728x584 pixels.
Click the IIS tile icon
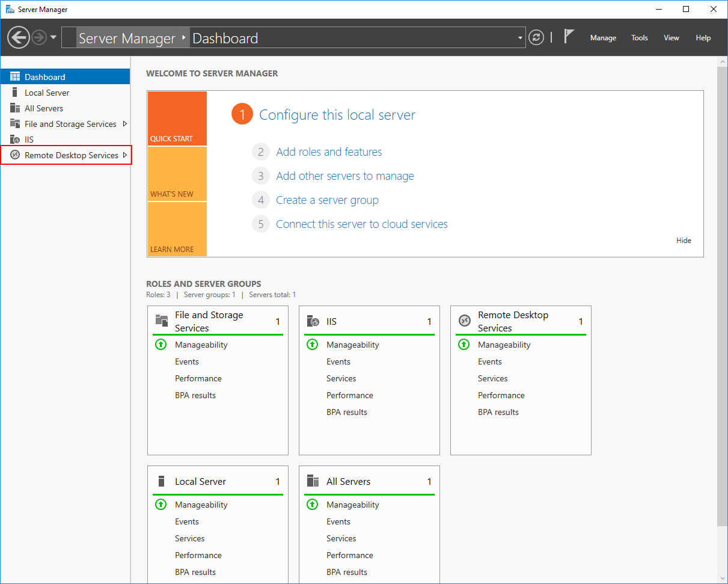coord(313,321)
